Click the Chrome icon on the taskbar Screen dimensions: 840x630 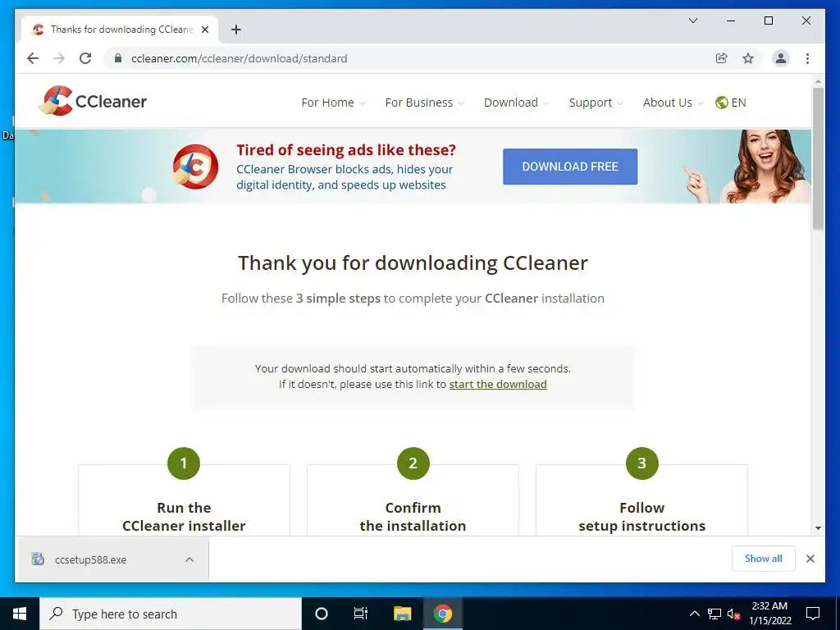tap(442, 614)
